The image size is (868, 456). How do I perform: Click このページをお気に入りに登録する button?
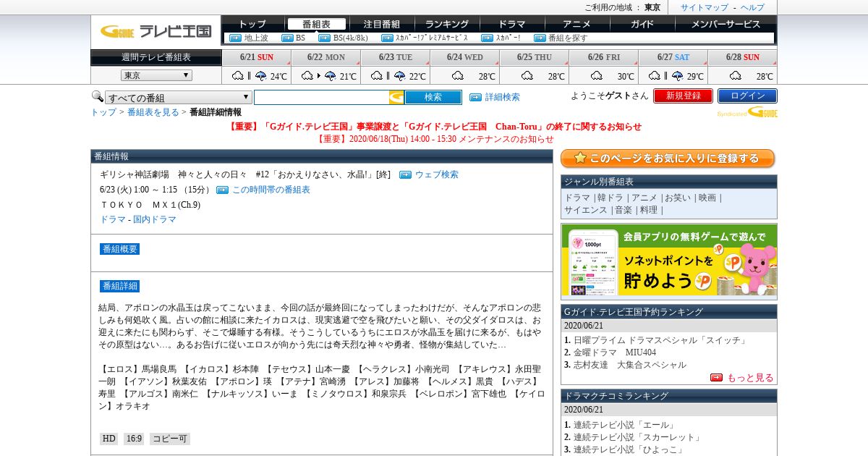(668, 159)
